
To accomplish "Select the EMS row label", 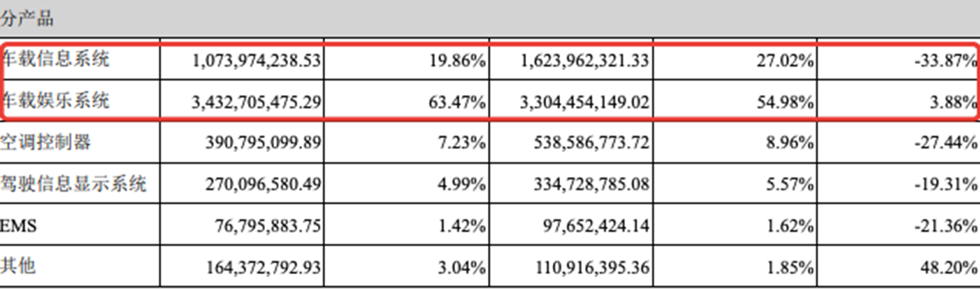I will [x=18, y=226].
